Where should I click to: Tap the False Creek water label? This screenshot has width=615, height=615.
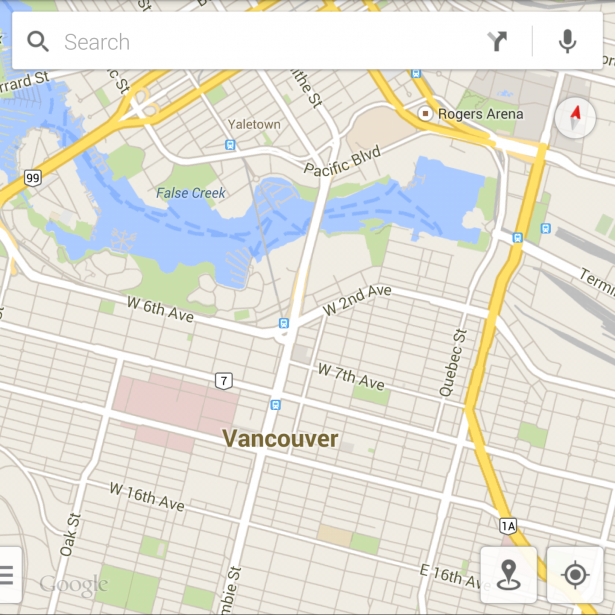point(191,193)
